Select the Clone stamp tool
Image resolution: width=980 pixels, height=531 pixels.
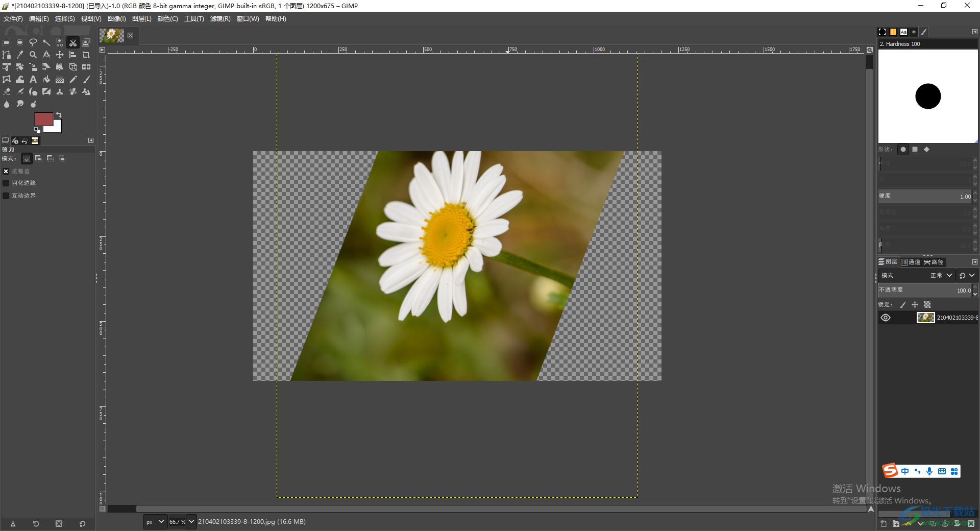coord(60,91)
